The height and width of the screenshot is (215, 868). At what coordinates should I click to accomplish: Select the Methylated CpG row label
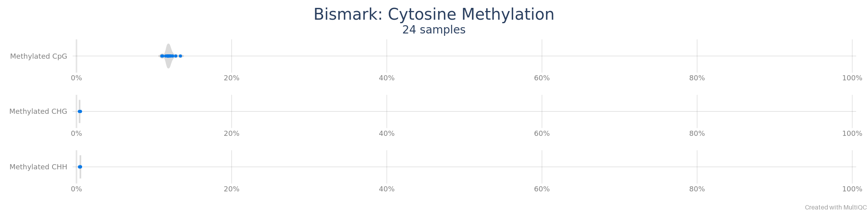tap(39, 56)
